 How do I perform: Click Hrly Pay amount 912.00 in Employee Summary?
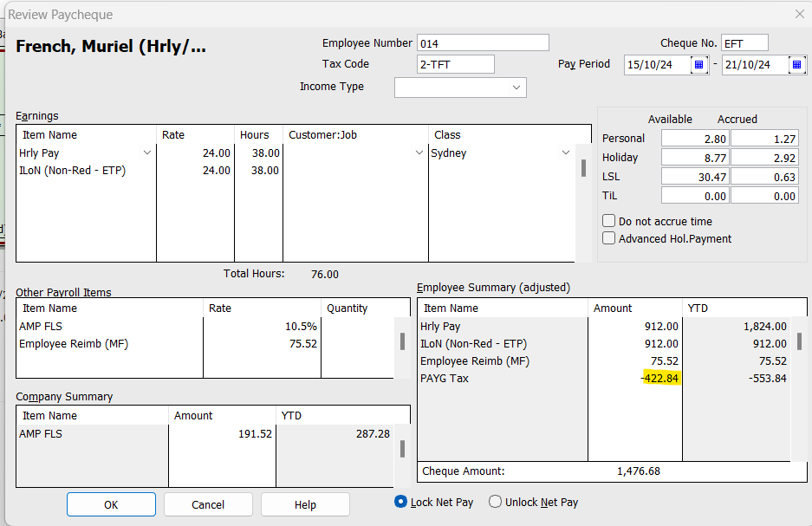coord(661,326)
